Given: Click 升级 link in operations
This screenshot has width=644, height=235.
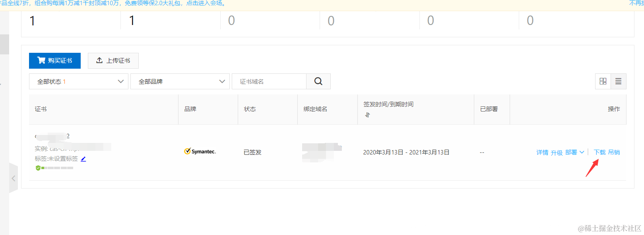Looking at the screenshot, I should click(x=557, y=152).
